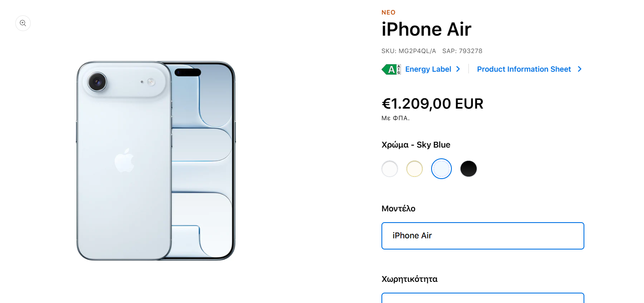Select the black color option
This screenshot has width=644, height=303.
468,169
